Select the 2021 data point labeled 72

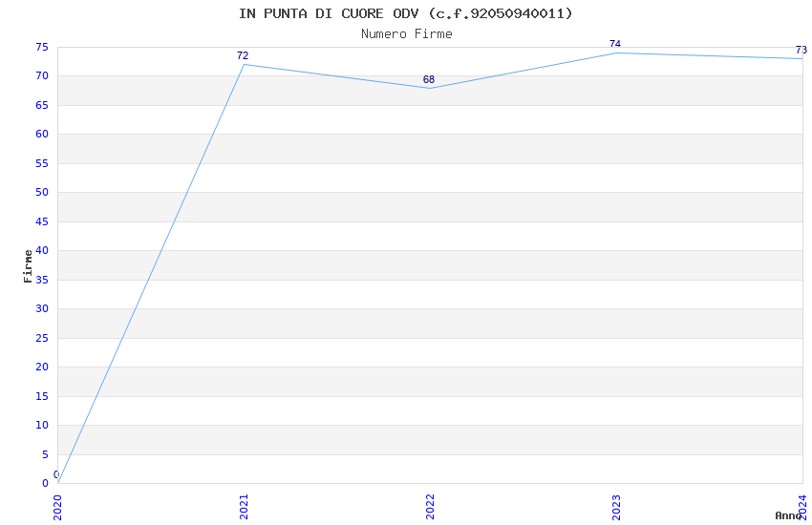tap(244, 65)
